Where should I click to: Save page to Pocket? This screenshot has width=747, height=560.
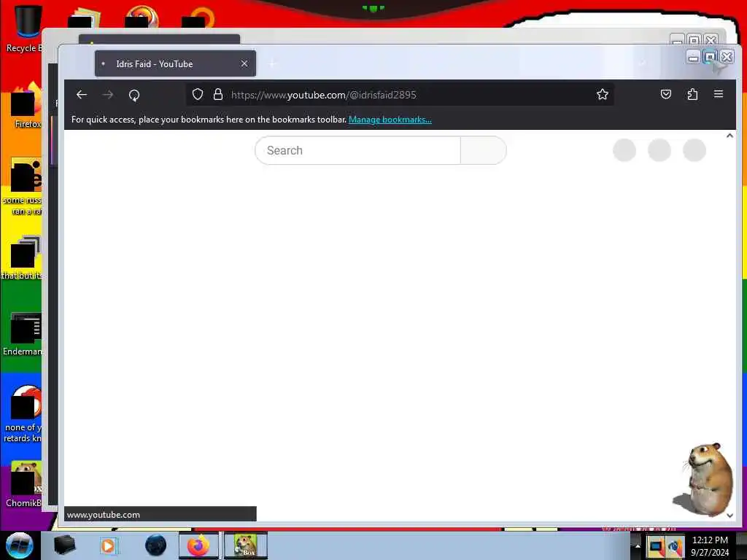tap(666, 94)
